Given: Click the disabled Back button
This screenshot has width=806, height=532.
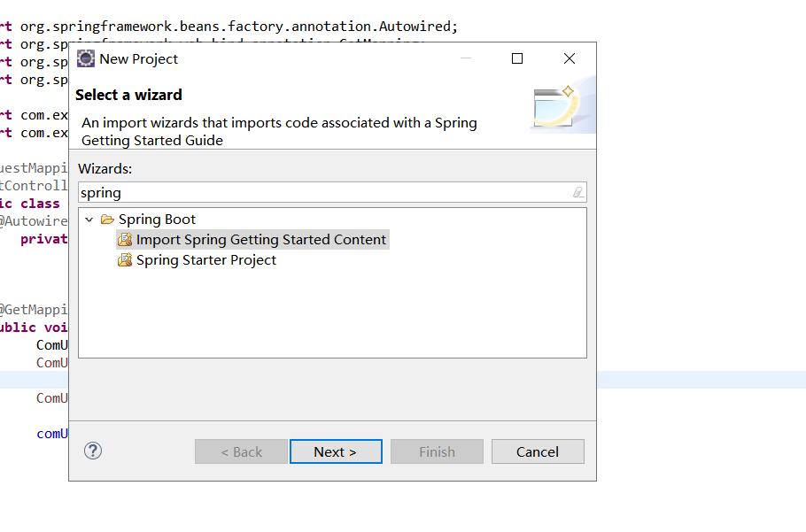Looking at the screenshot, I should pyautogui.click(x=241, y=451).
